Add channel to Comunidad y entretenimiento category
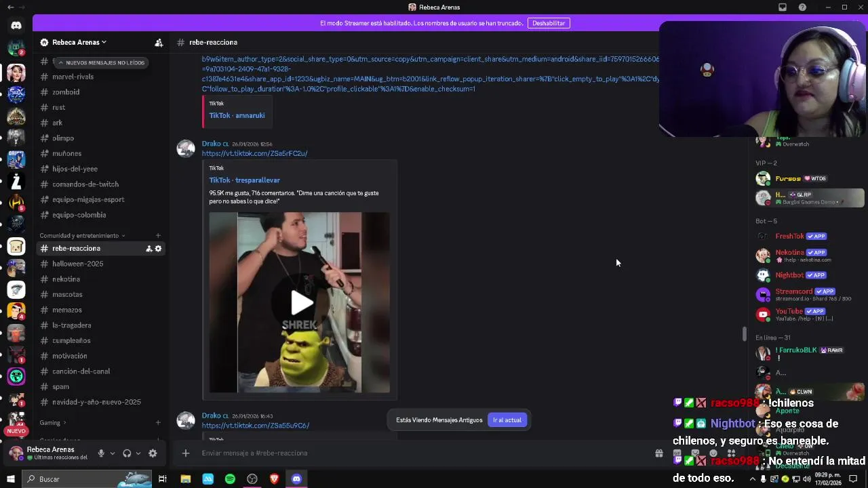868x488 pixels. point(158,236)
